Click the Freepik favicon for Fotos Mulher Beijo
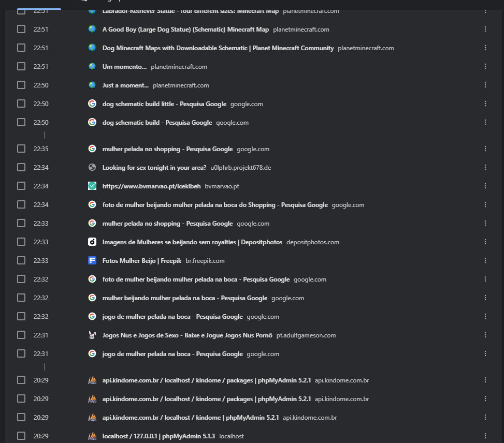Image resolution: width=504 pixels, height=443 pixels. 92,260
